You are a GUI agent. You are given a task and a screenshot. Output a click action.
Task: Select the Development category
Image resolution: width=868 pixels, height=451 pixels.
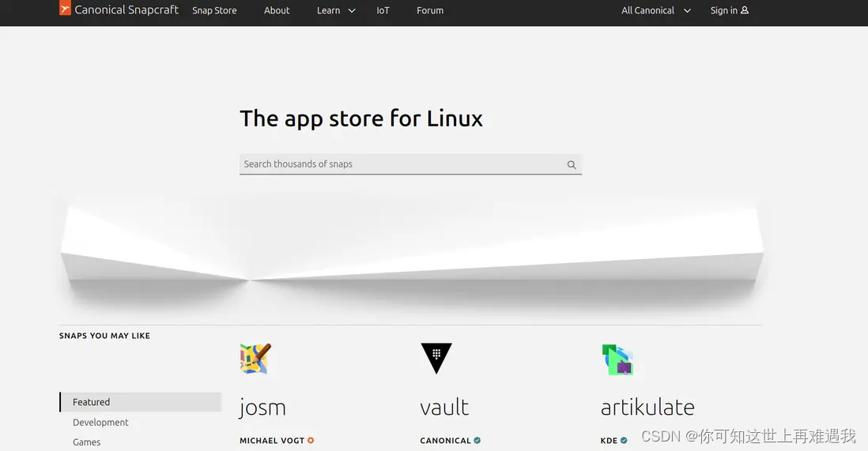pos(100,423)
